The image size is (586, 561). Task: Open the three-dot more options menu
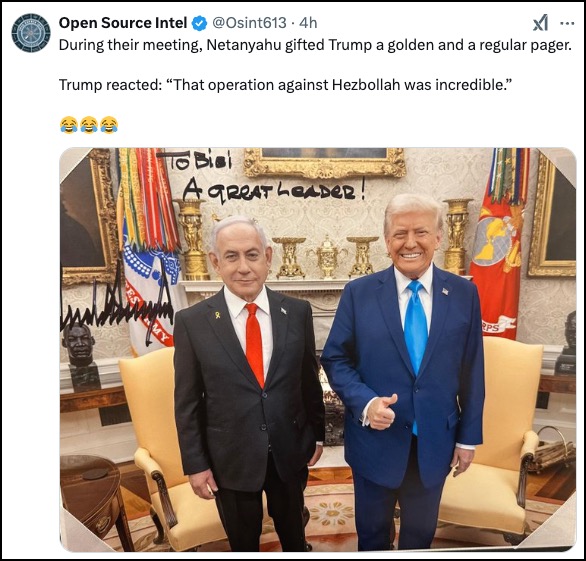pos(567,24)
